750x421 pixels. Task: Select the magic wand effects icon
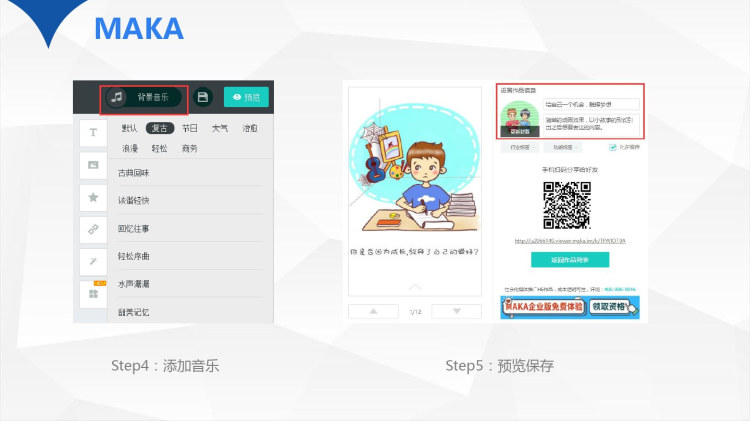tap(93, 262)
